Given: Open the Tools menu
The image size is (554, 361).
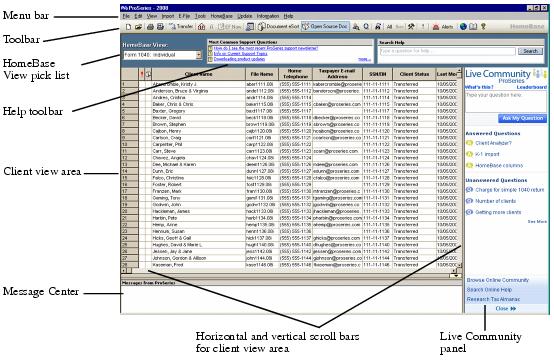Looking at the screenshot, I should tap(200, 16).
